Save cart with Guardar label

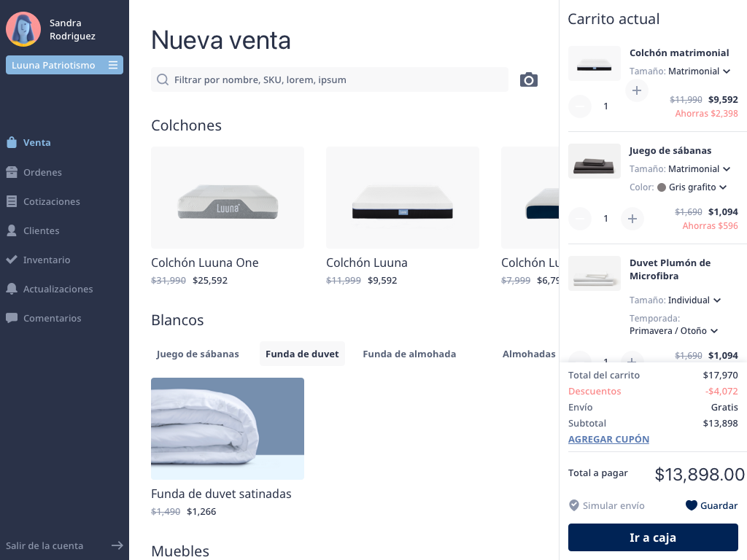719,505
